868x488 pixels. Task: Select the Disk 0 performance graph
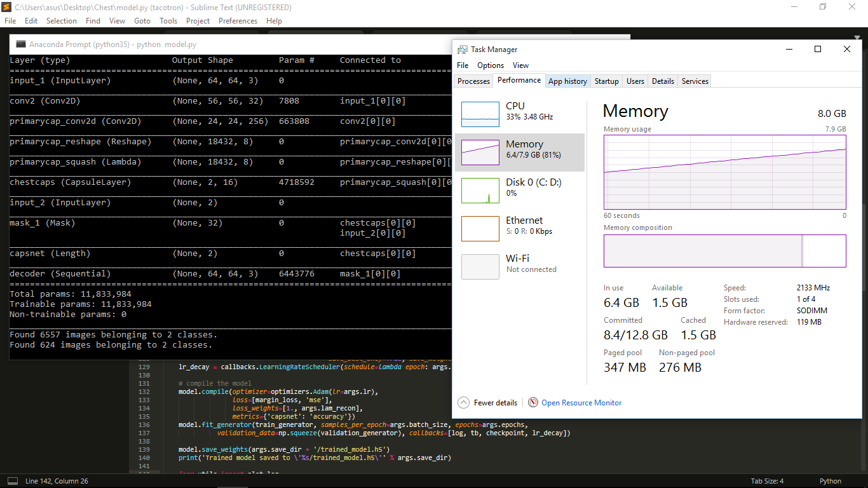pos(480,190)
